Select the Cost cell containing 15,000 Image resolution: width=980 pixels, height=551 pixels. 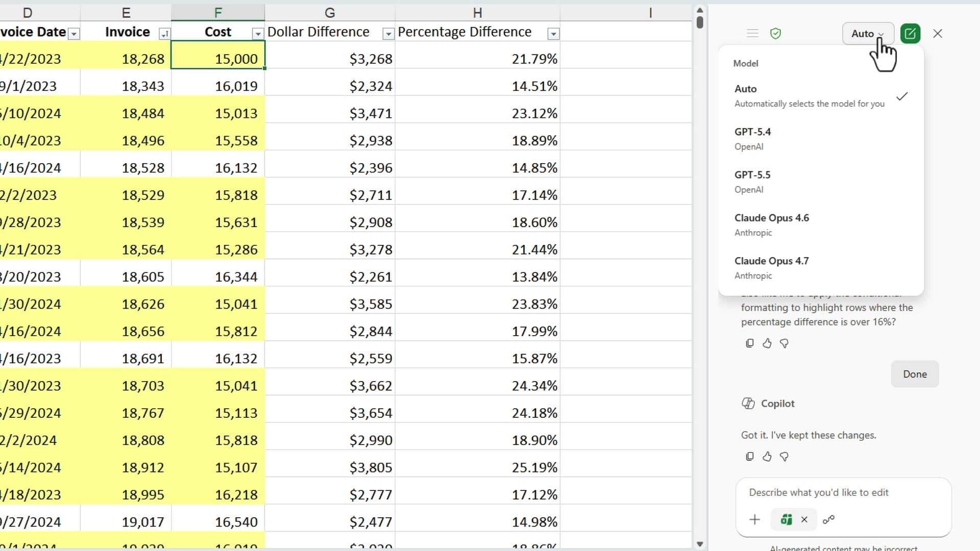coord(218,55)
